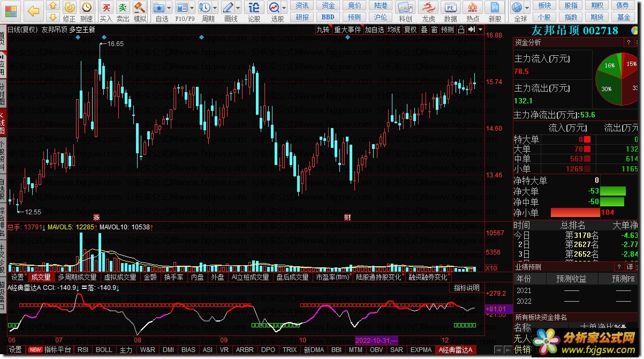Screen dimensions: 644x359
Task: Click the colorful main menu logo icon
Action: 10,10
